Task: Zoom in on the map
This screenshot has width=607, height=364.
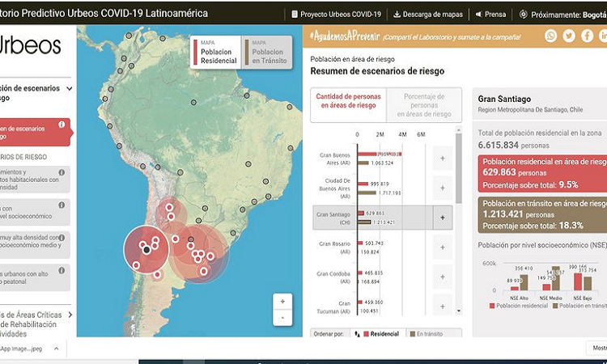Action: pos(282,302)
